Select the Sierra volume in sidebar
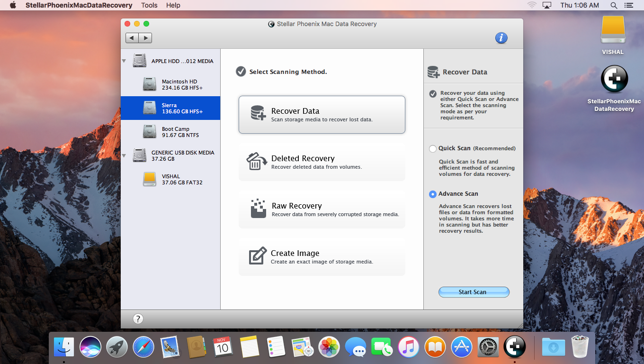The width and height of the screenshot is (644, 364). pos(170,108)
